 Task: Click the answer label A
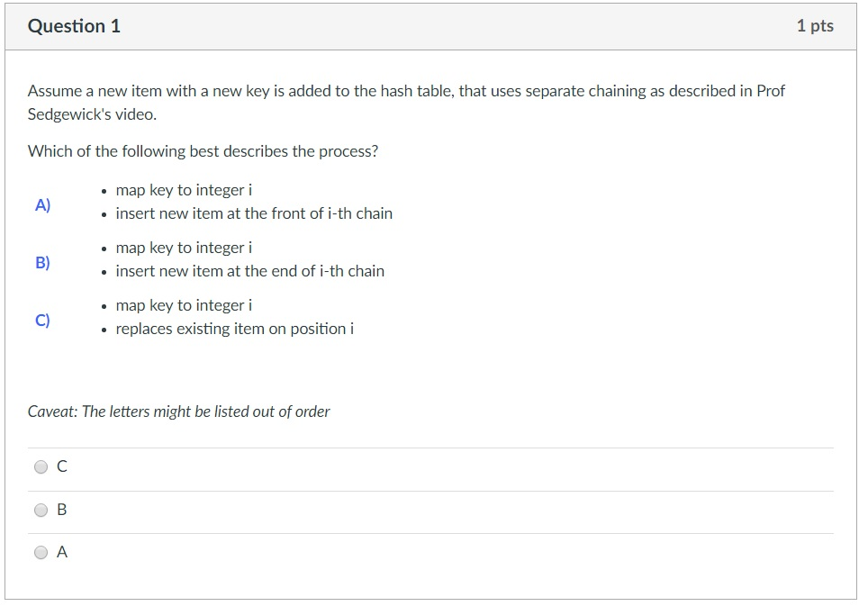[x=60, y=551]
